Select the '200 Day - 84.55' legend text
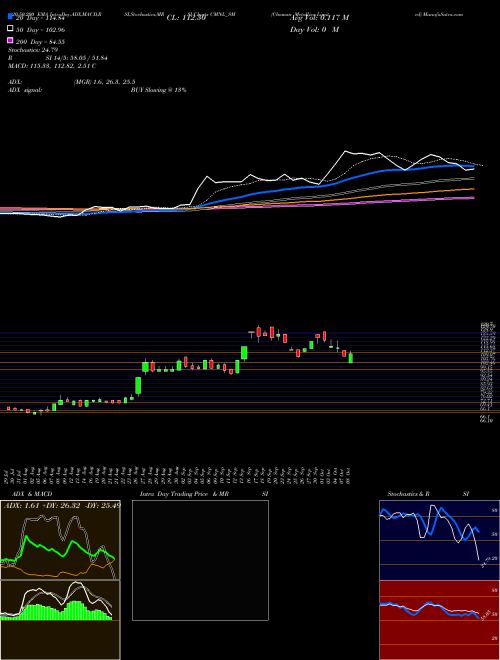This screenshot has height=660, width=500. pyautogui.click(x=40, y=42)
